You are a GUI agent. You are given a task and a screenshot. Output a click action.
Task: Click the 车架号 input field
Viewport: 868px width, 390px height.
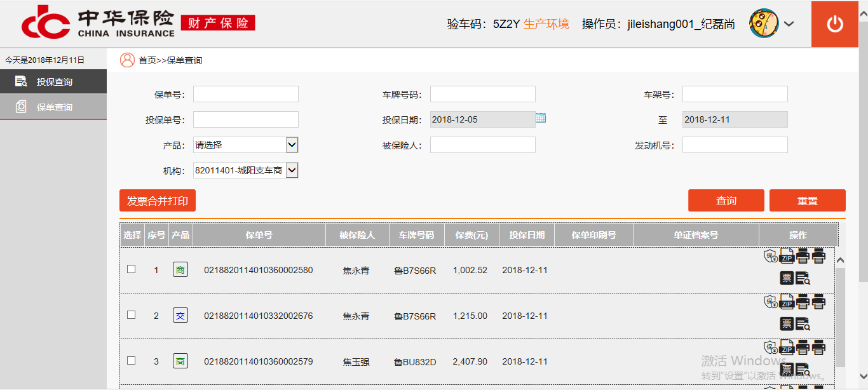(735, 94)
